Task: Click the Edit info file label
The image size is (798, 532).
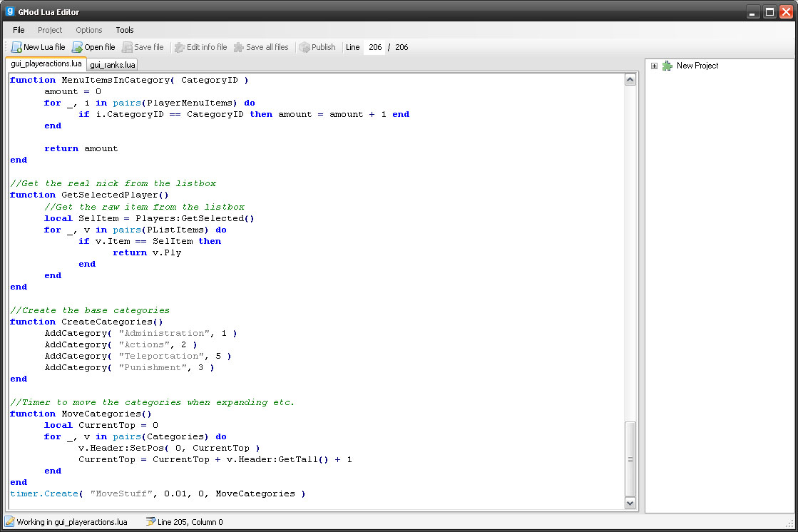Action: click(207, 47)
